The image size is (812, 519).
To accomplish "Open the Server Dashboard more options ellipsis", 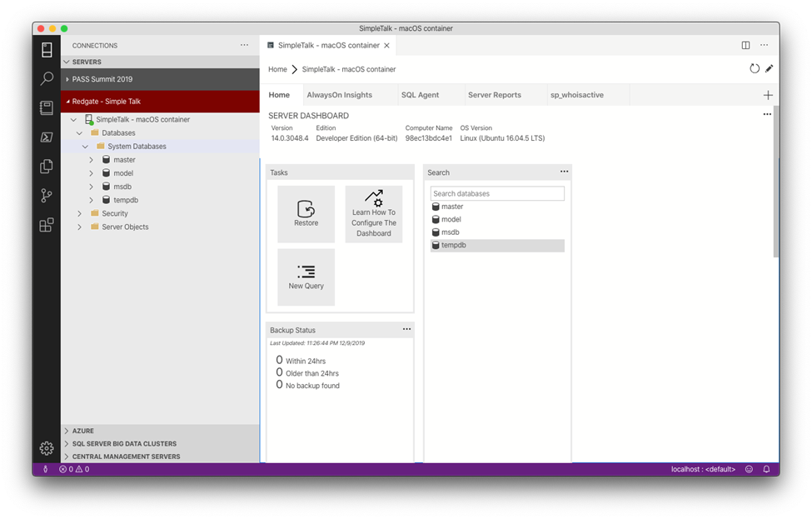I will tap(768, 114).
